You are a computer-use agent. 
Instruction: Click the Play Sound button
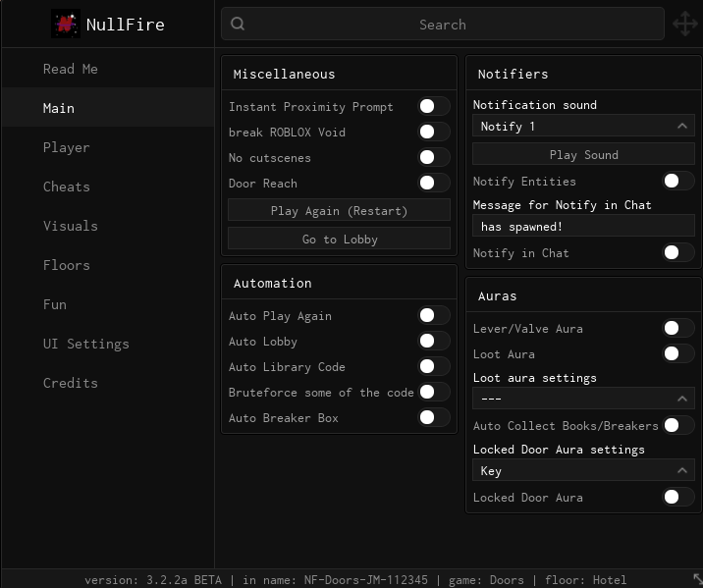pyautogui.click(x=583, y=155)
